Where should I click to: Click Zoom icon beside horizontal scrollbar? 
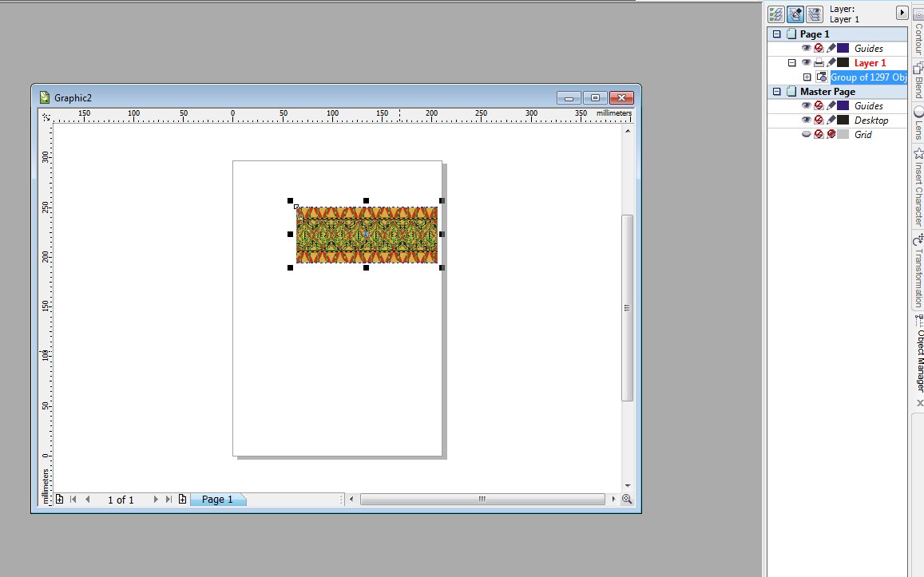pyautogui.click(x=627, y=500)
